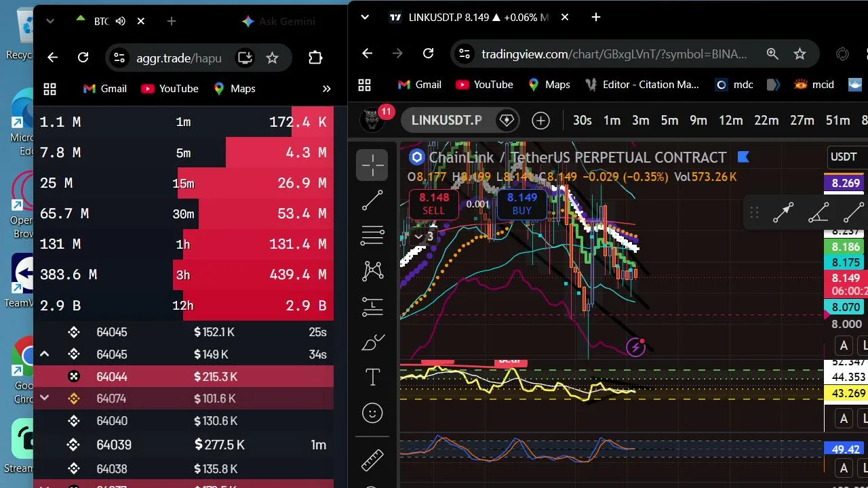Viewport: 868px width, 488px height.
Task: Click the flash lightning icon on chart
Action: tap(635, 348)
